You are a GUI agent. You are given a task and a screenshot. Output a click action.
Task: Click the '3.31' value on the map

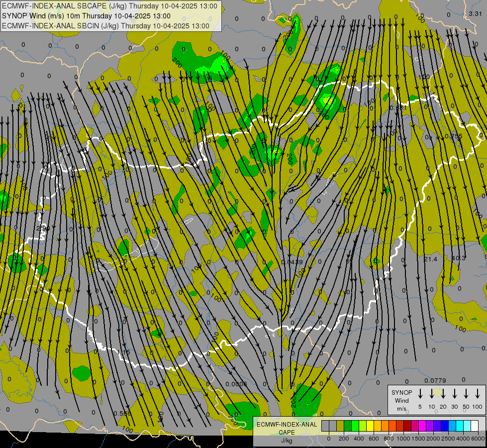tap(475, 13)
